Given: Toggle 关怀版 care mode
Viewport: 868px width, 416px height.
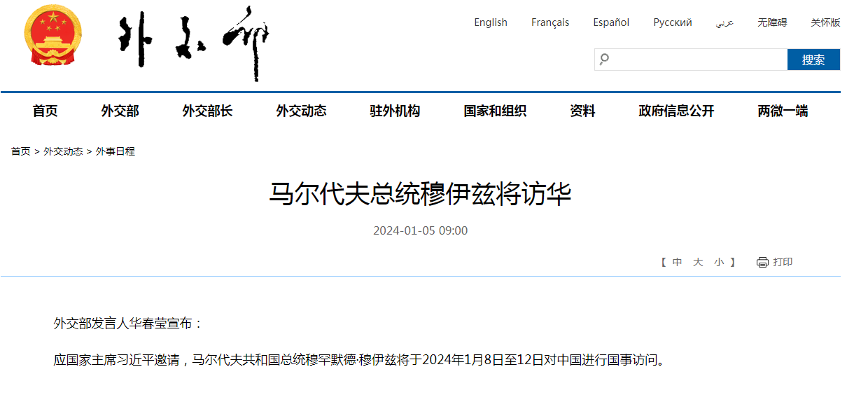Looking at the screenshot, I should coord(825,22).
